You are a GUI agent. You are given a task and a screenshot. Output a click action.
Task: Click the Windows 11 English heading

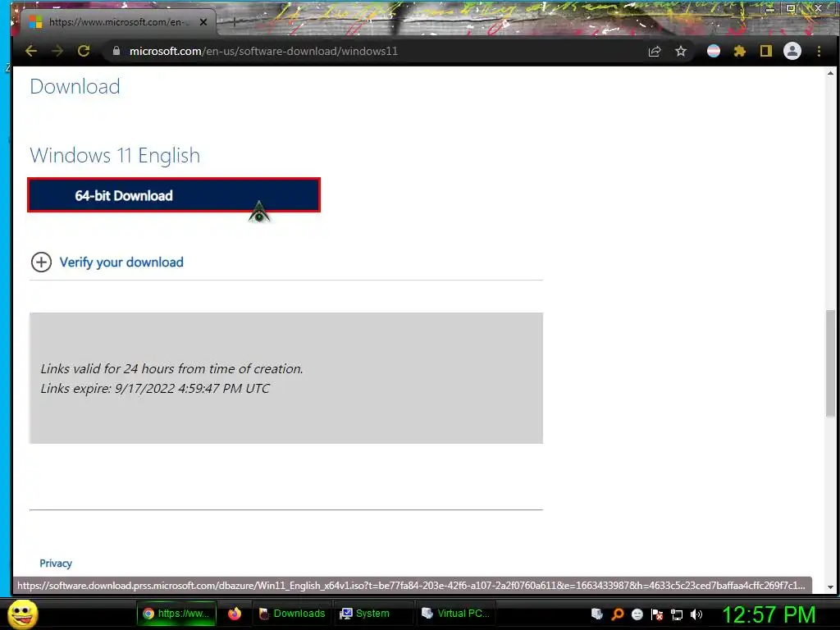pyautogui.click(x=115, y=155)
